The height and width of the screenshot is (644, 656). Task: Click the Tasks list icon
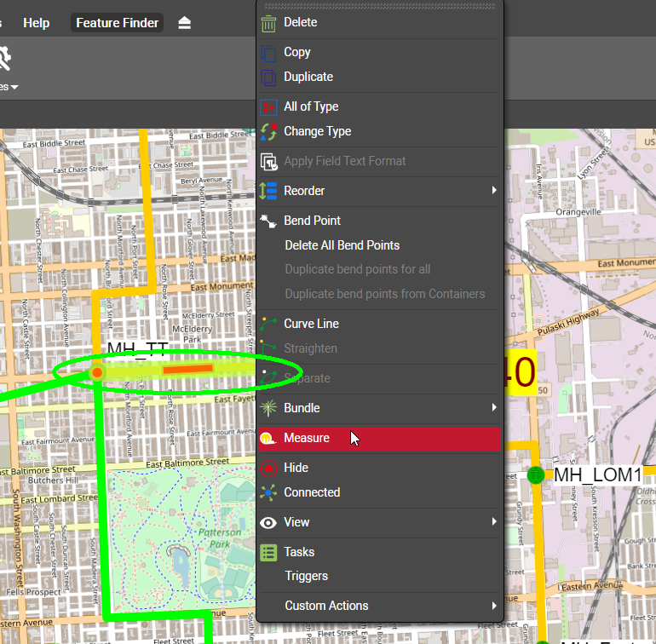[268, 553]
